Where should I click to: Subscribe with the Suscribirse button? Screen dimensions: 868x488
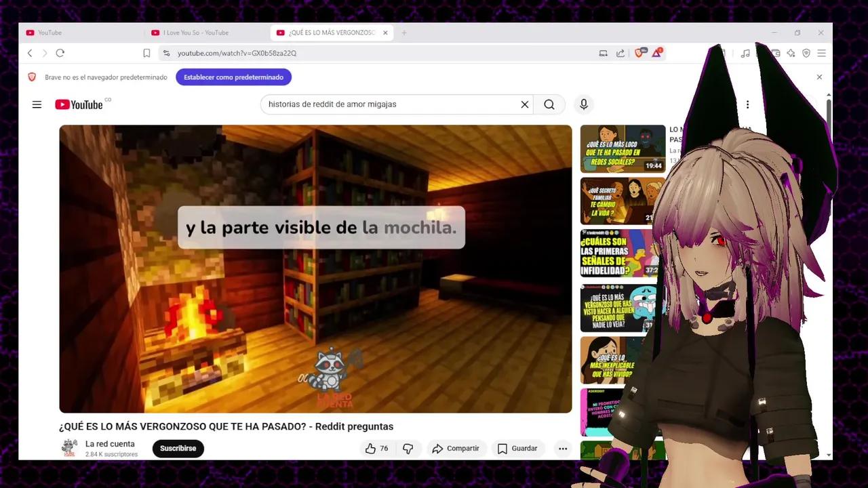point(178,448)
